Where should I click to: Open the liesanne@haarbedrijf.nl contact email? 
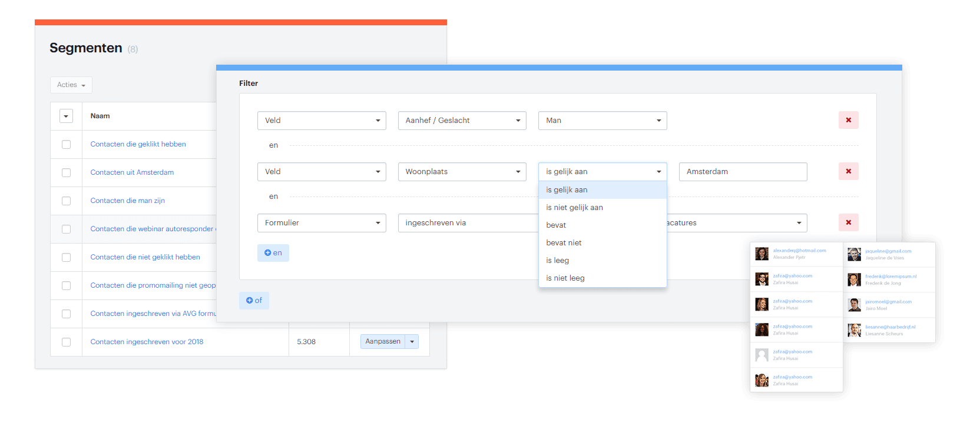[x=890, y=327]
